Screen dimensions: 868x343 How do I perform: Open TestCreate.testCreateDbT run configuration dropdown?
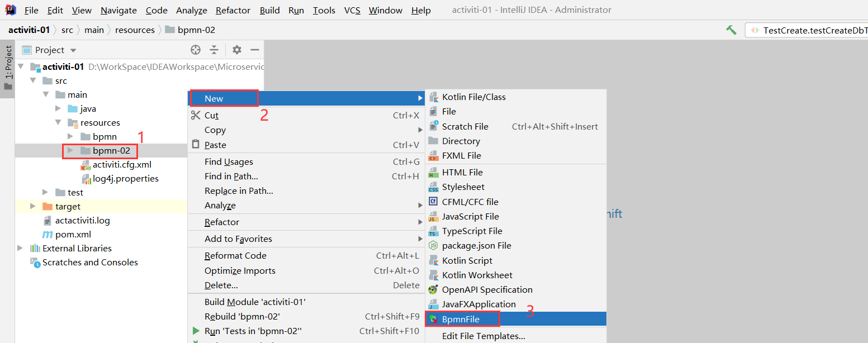tap(807, 30)
